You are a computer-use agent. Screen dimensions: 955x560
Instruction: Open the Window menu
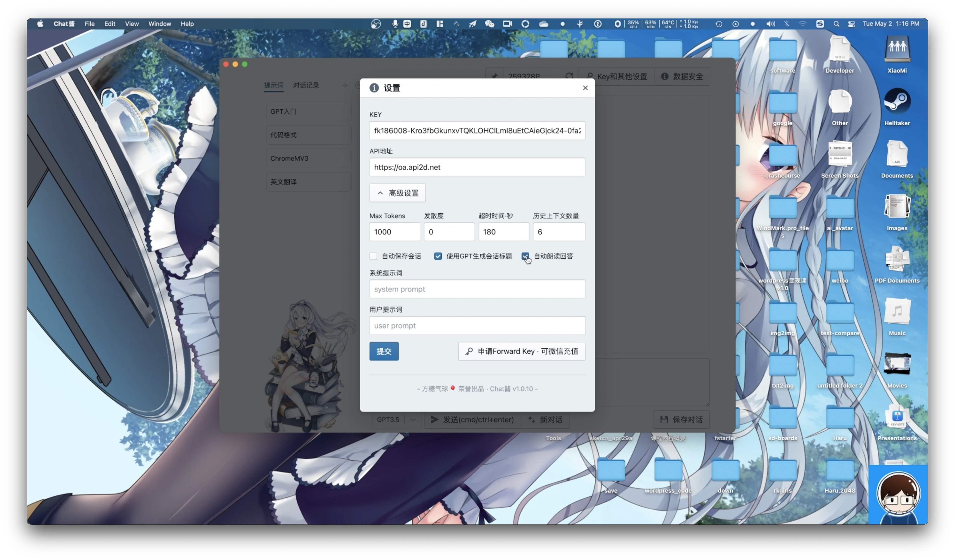tap(159, 24)
